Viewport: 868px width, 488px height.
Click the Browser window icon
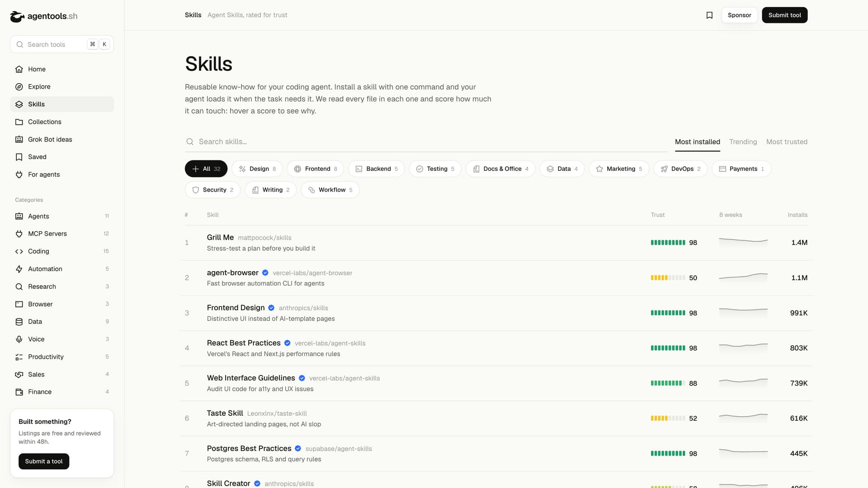19,304
